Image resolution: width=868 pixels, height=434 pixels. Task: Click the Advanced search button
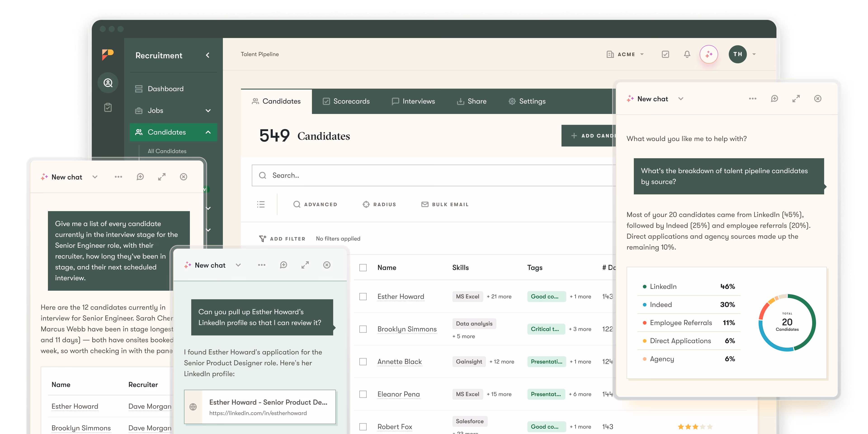pyautogui.click(x=315, y=205)
